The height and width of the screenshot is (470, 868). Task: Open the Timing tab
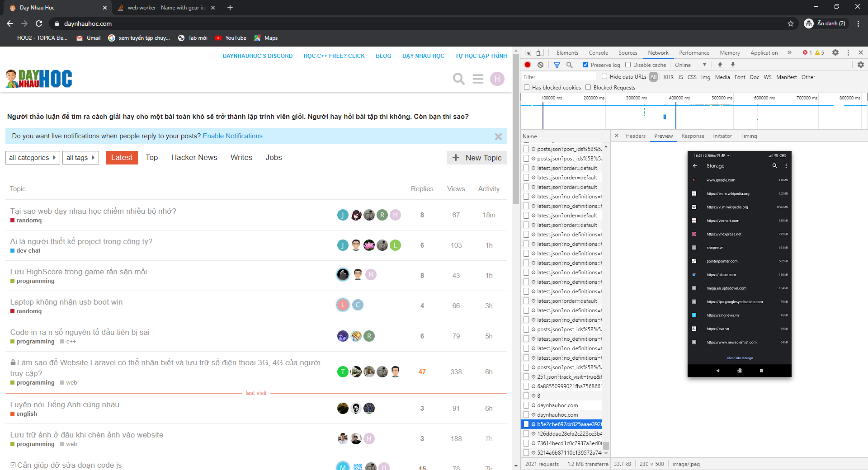click(749, 136)
